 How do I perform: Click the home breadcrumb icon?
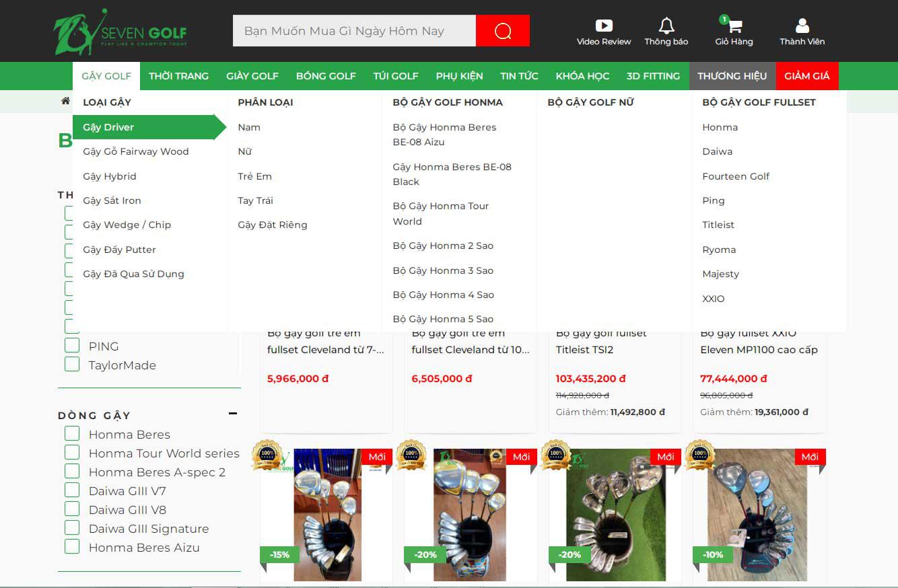point(65,100)
